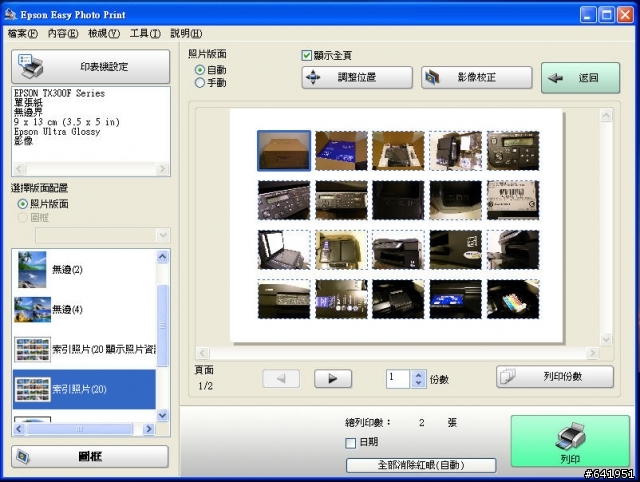Select the barcode label photo thumbnail
This screenshot has height=482, width=640.
[x=513, y=200]
